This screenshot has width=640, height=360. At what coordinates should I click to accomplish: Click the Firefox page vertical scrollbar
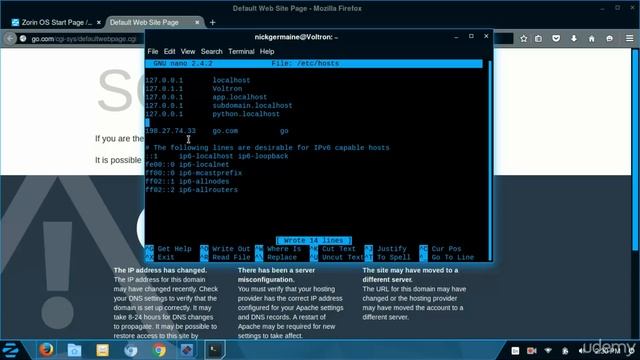[x=635, y=150]
